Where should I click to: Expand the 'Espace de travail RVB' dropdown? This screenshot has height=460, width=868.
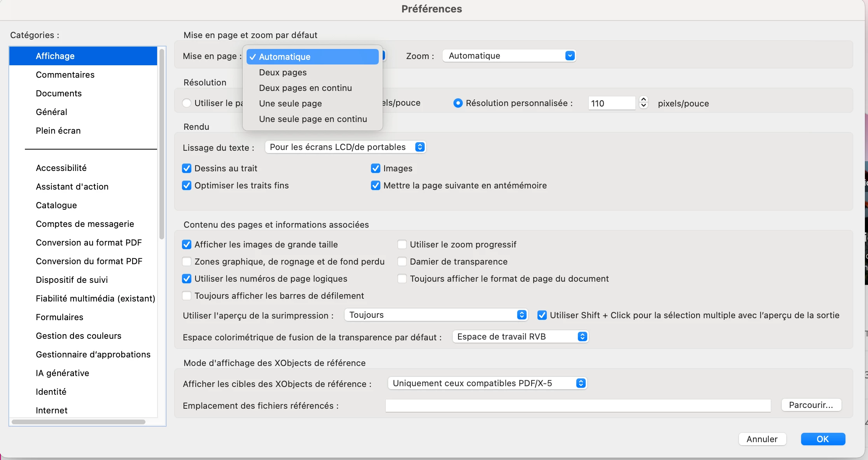point(520,337)
